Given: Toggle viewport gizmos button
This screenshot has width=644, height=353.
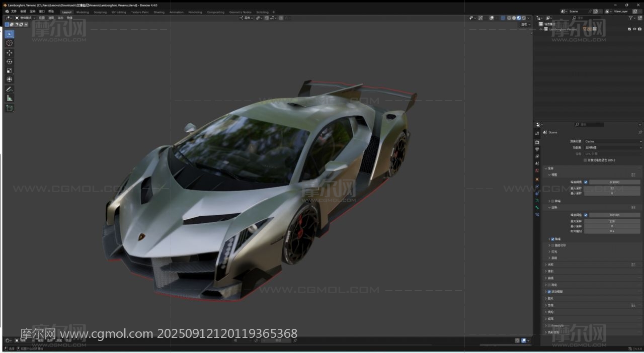Looking at the screenshot, I should tap(480, 18).
